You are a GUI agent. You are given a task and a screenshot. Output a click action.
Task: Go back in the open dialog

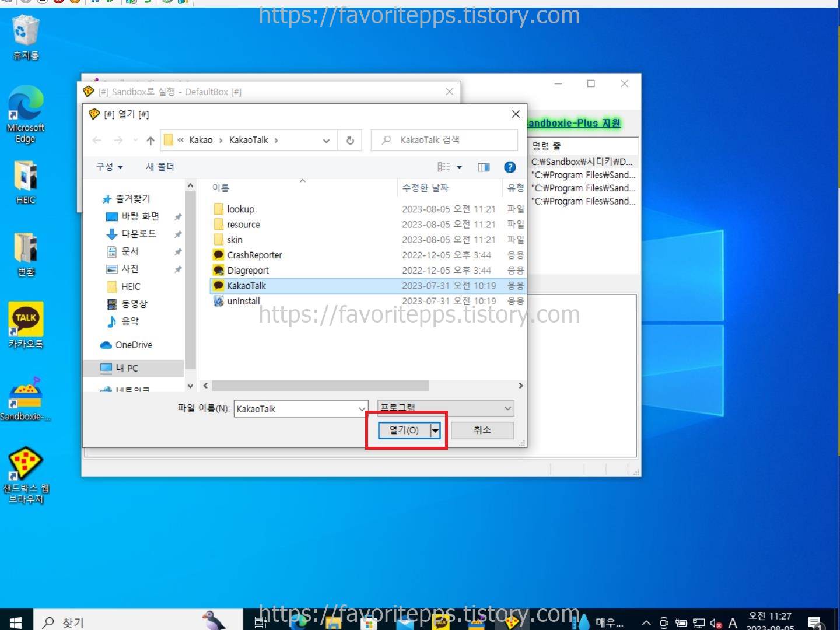(97, 140)
